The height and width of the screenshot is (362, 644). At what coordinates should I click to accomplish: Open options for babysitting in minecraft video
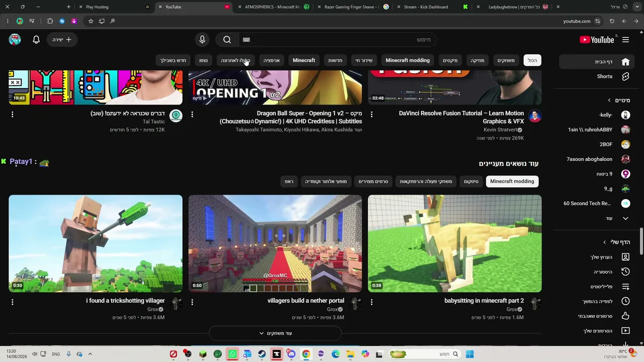pos(372,302)
